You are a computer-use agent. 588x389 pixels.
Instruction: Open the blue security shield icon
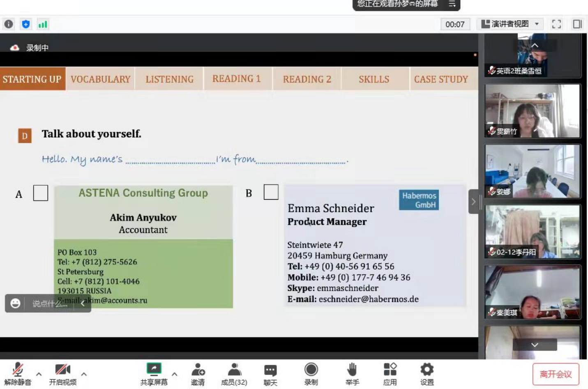pyautogui.click(x=26, y=24)
